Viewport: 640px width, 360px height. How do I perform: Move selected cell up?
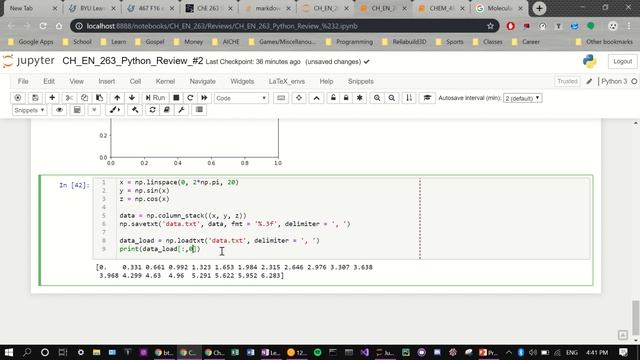coord(117,98)
